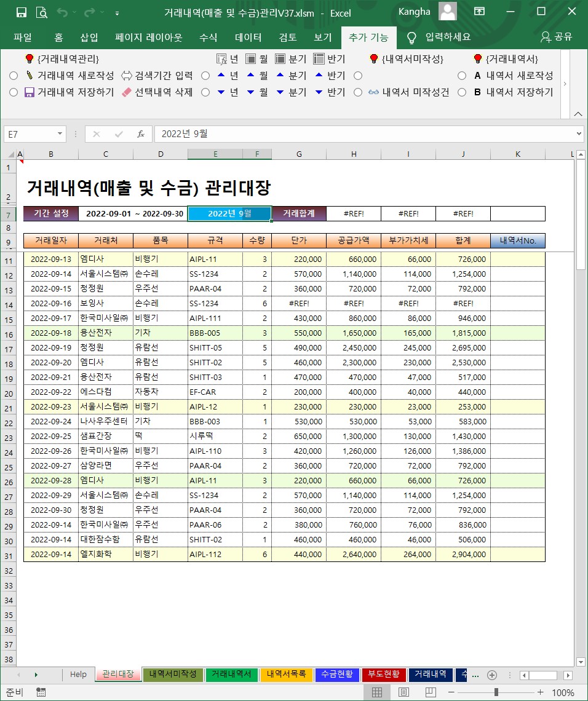Select the radio button before up-arrow 년

[205, 76]
